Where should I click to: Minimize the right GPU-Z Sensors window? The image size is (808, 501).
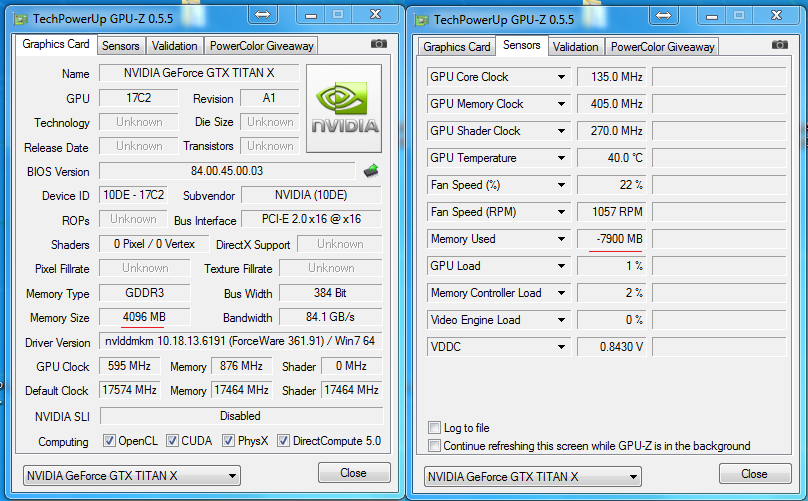(712, 16)
